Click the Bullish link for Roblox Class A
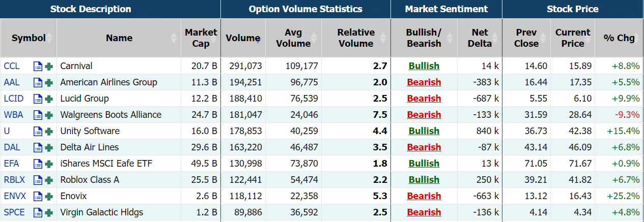Viewport: 644px width, 222px height. tap(424, 180)
